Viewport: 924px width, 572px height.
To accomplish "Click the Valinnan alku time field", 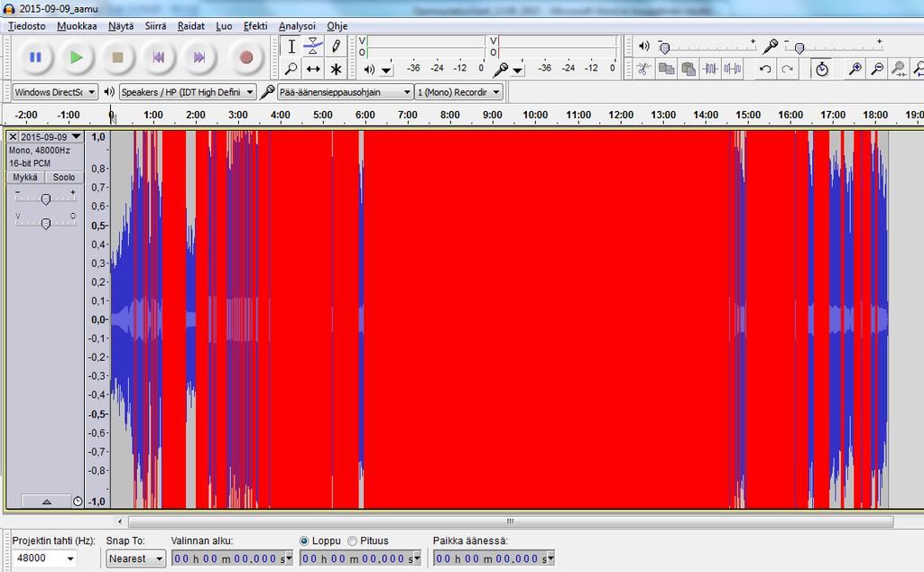I will pyautogui.click(x=232, y=558).
